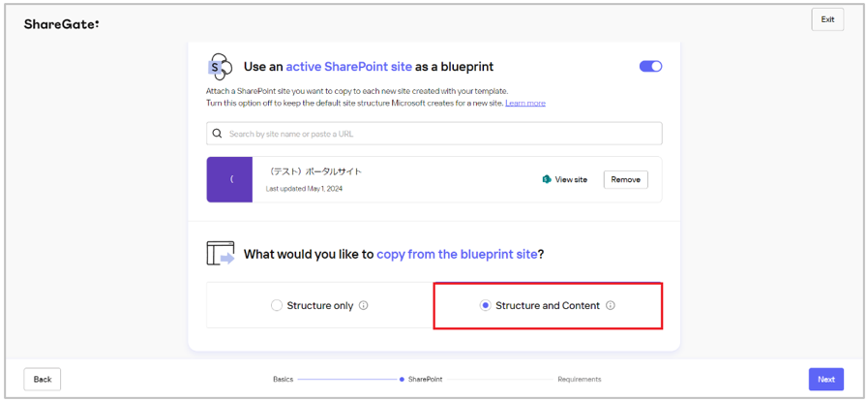Click the site name （テスト）ポータルサイト
Viewport: 868px width, 402px height.
point(314,171)
